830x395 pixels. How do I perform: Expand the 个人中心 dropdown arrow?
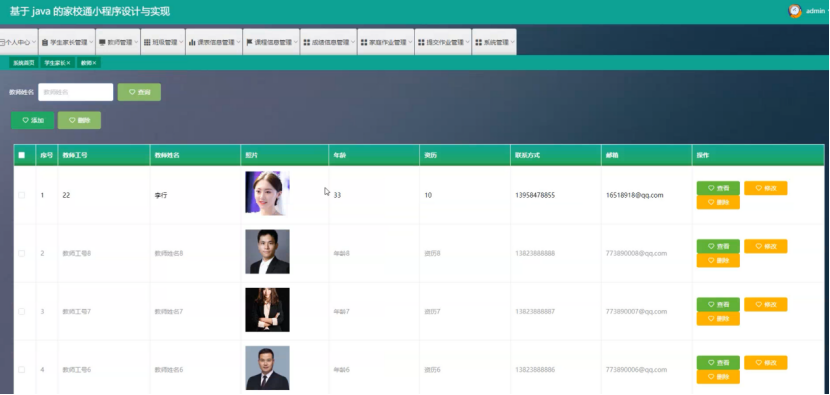coord(34,42)
